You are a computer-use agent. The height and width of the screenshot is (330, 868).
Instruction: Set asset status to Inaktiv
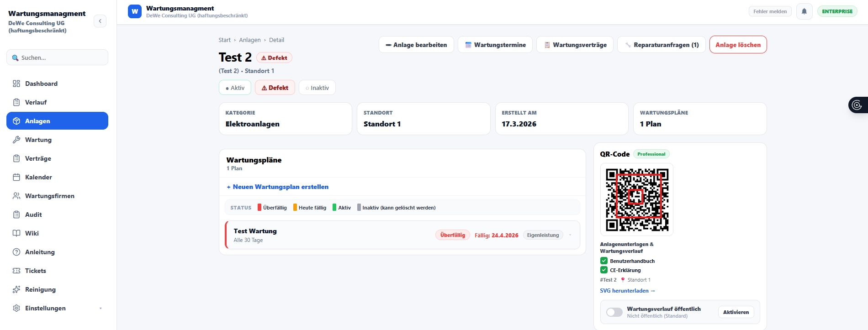click(317, 88)
